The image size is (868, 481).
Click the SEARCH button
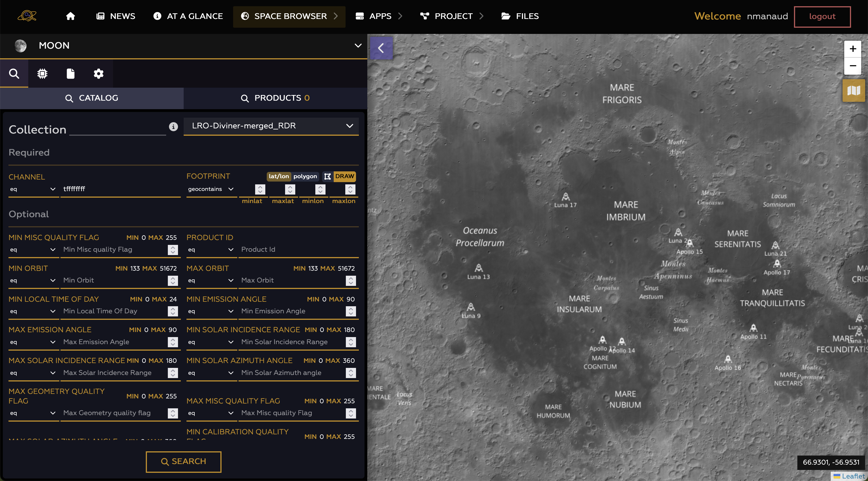(183, 461)
